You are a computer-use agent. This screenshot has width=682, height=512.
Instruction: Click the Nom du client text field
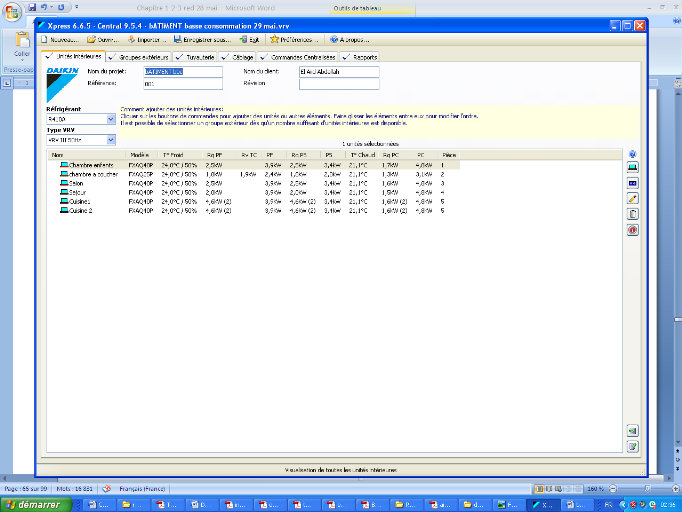tap(338, 72)
